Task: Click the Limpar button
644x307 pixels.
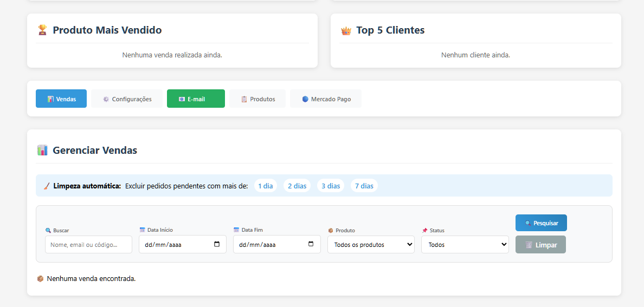Action: 540,245
